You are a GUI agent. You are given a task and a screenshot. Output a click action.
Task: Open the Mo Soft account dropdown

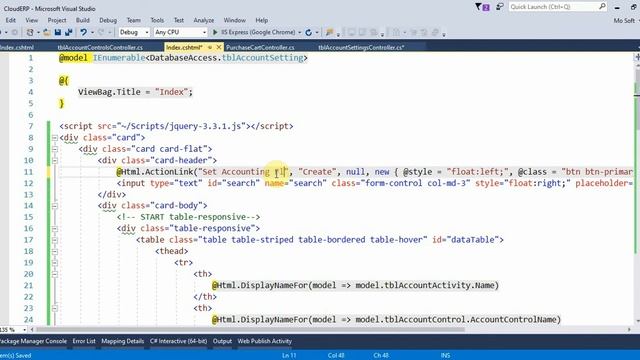pos(627,20)
